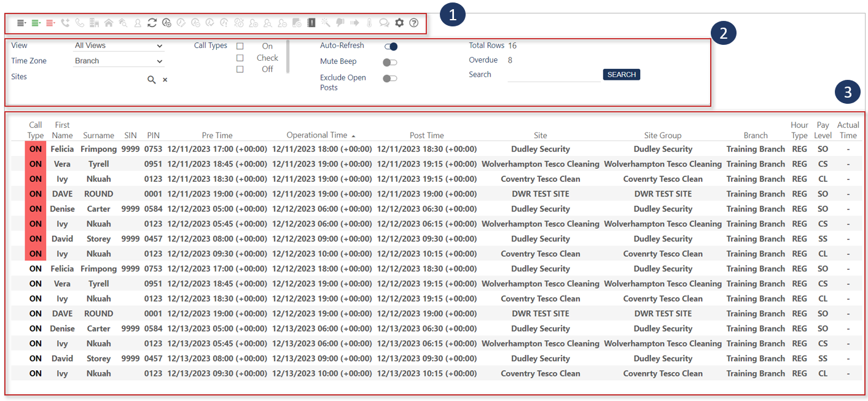Select Pay Level SS on 12/13/2023 row
The height and width of the screenshot is (401, 868).
click(x=823, y=359)
